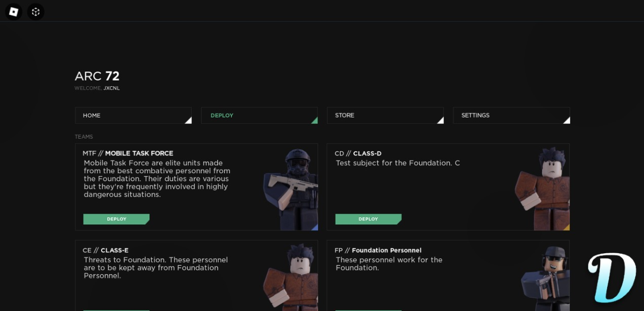Click the TEAMS section label
Viewport: 644px width, 311px height.
(x=84, y=137)
